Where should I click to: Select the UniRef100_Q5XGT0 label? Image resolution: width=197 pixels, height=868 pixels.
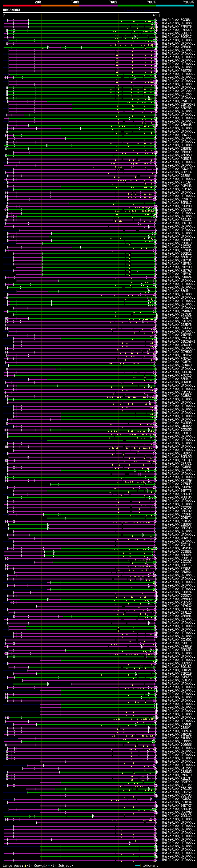177,200
